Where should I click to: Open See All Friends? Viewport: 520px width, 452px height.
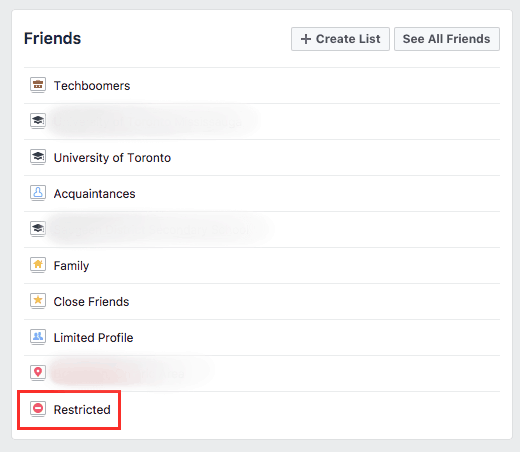[447, 39]
